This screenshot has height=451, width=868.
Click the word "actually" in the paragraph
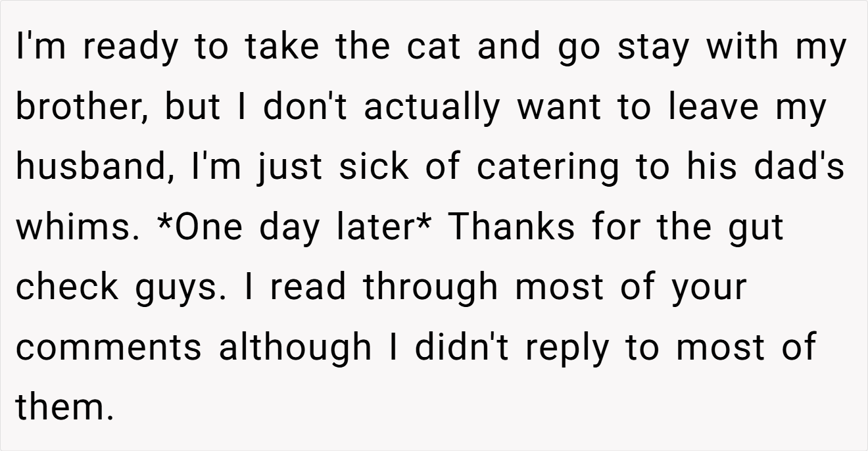click(x=431, y=108)
